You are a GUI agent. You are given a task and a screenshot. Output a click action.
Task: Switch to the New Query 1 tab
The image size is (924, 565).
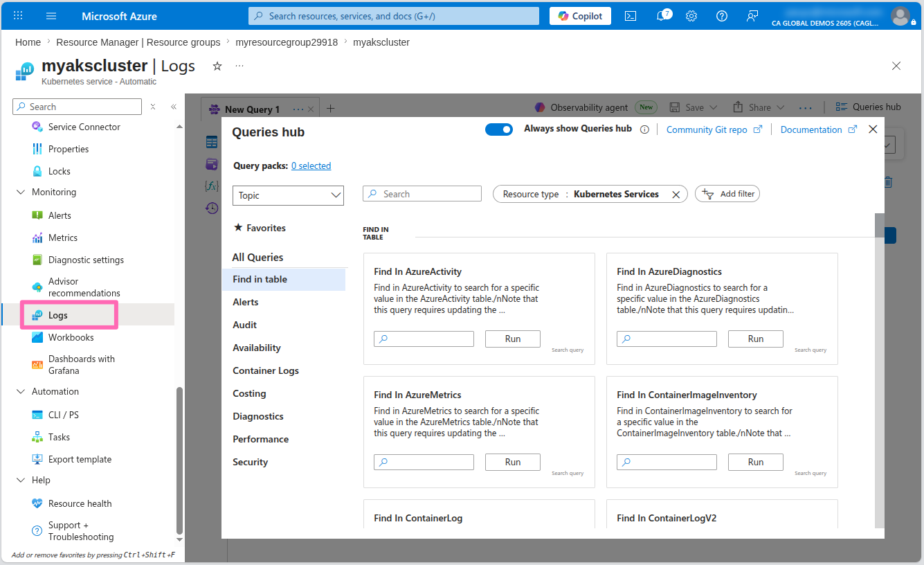pyautogui.click(x=252, y=109)
